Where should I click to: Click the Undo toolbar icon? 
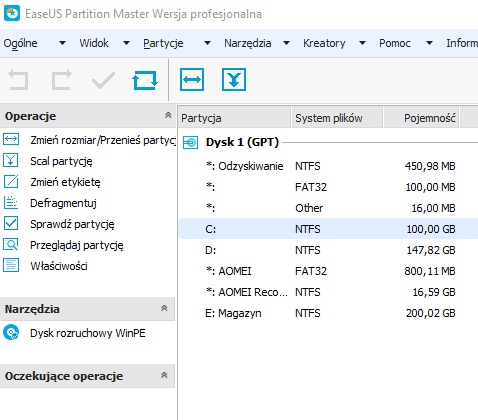click(18, 80)
